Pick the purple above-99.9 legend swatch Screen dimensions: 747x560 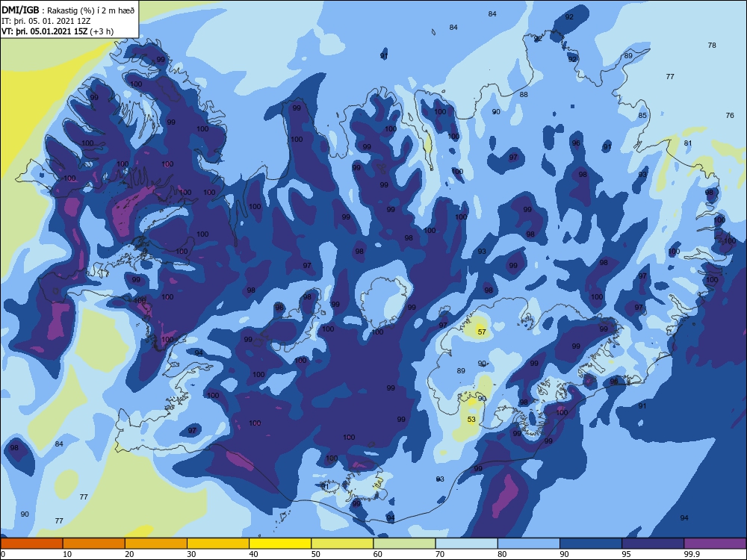tap(715, 544)
